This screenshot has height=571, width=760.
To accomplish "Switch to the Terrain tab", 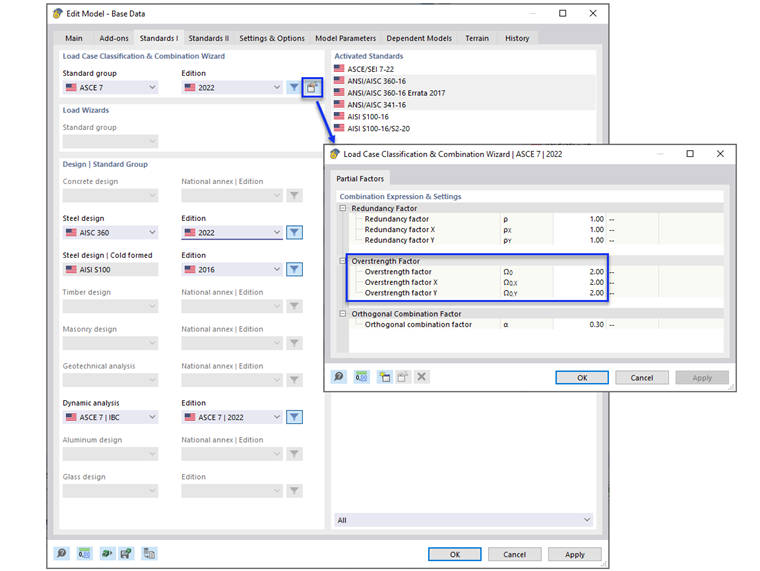I will coord(477,38).
